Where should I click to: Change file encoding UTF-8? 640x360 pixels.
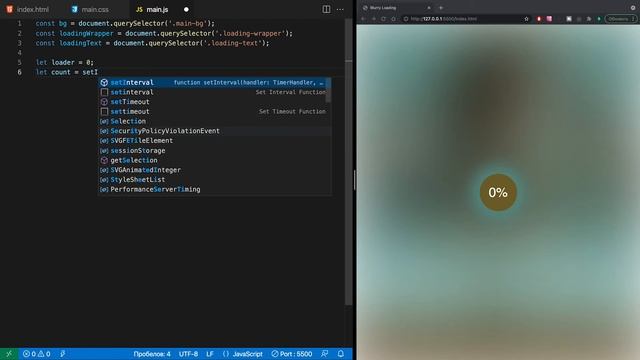click(188, 354)
